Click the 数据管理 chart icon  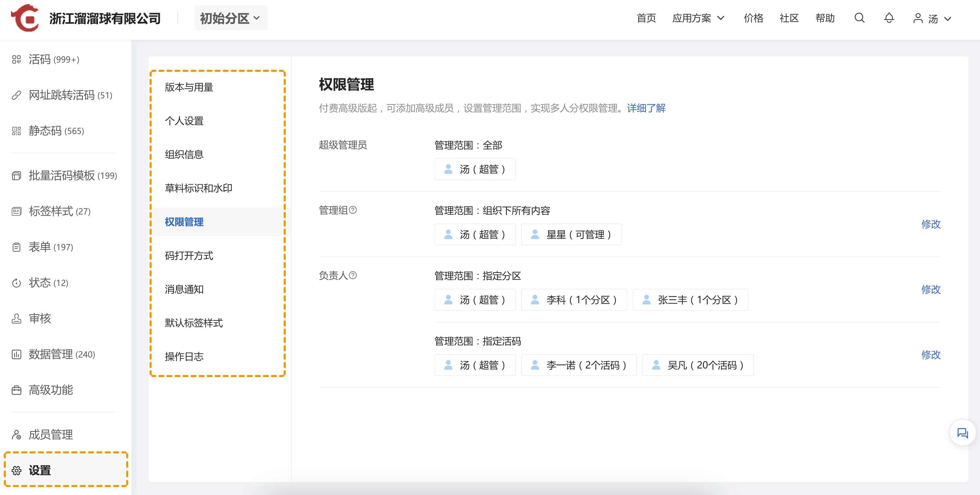pos(17,354)
